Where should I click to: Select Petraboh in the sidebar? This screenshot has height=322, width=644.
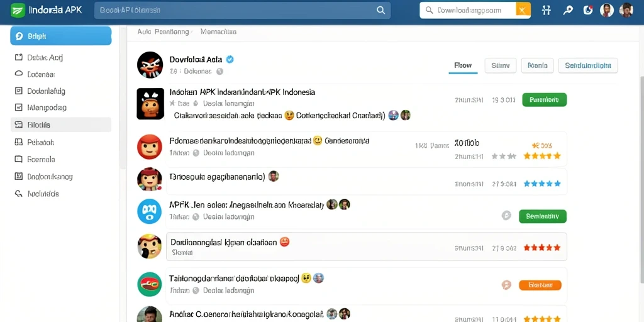click(x=61, y=143)
